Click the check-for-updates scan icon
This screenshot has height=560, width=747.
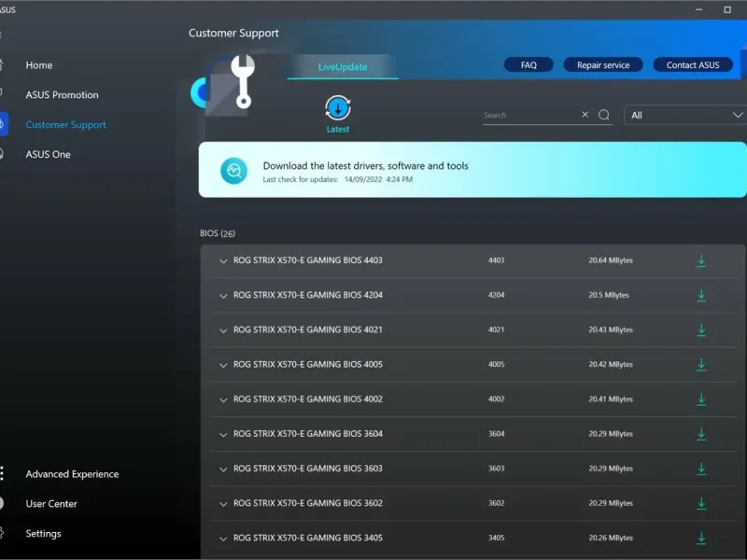(x=234, y=171)
